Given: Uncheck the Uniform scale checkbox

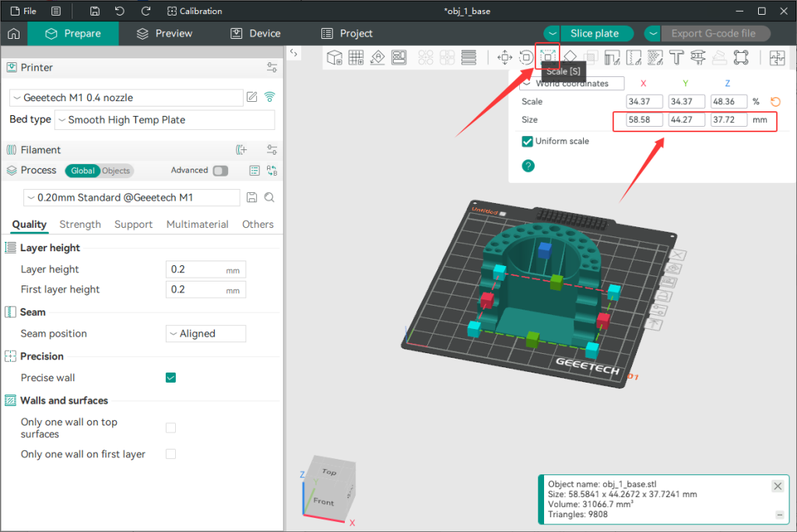Looking at the screenshot, I should coord(527,142).
